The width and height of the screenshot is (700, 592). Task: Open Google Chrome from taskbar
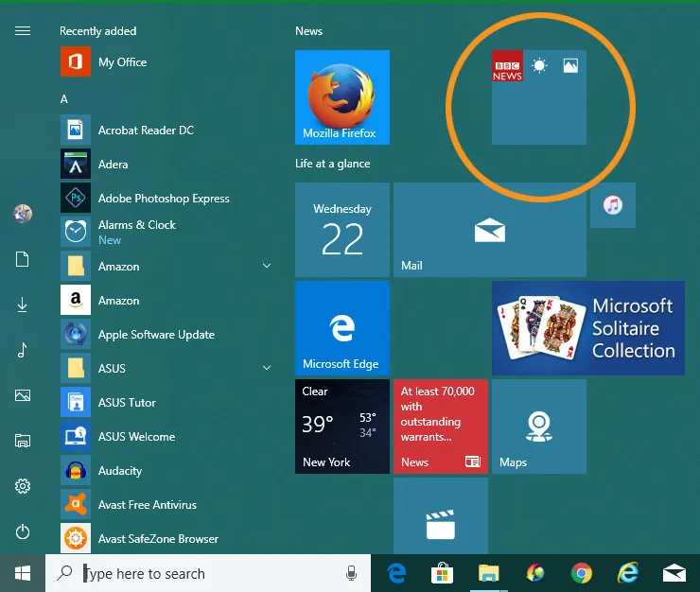click(581, 573)
